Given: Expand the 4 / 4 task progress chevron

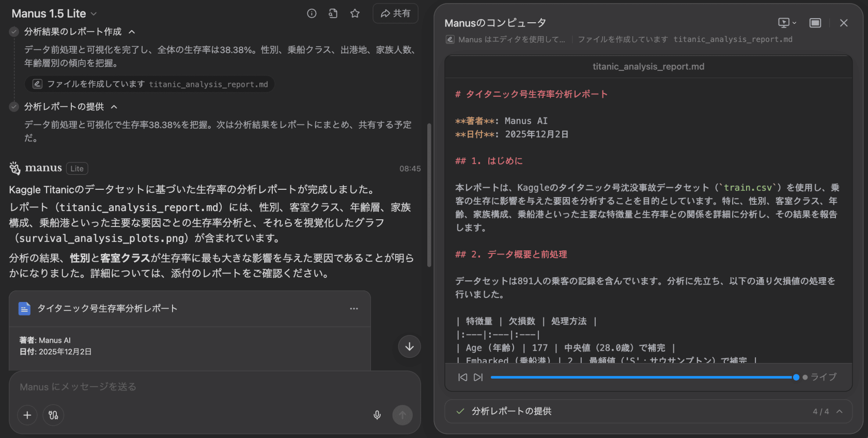Looking at the screenshot, I should (x=840, y=412).
